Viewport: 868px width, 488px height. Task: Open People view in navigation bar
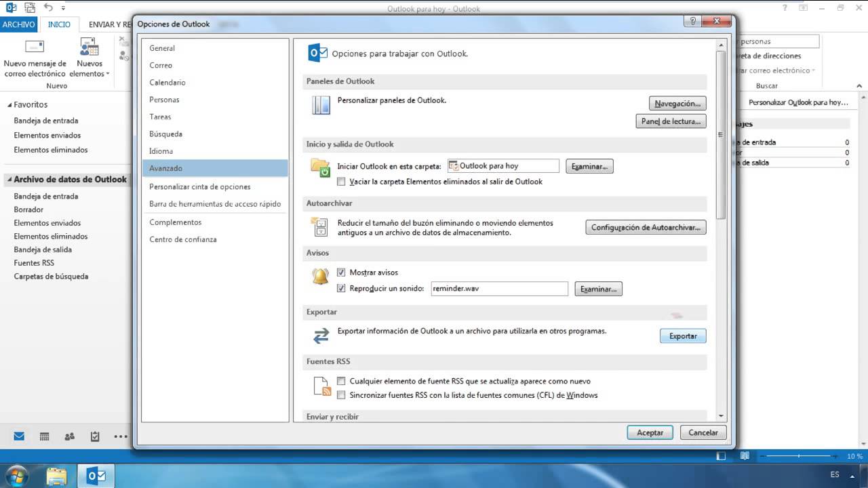coord(69,436)
